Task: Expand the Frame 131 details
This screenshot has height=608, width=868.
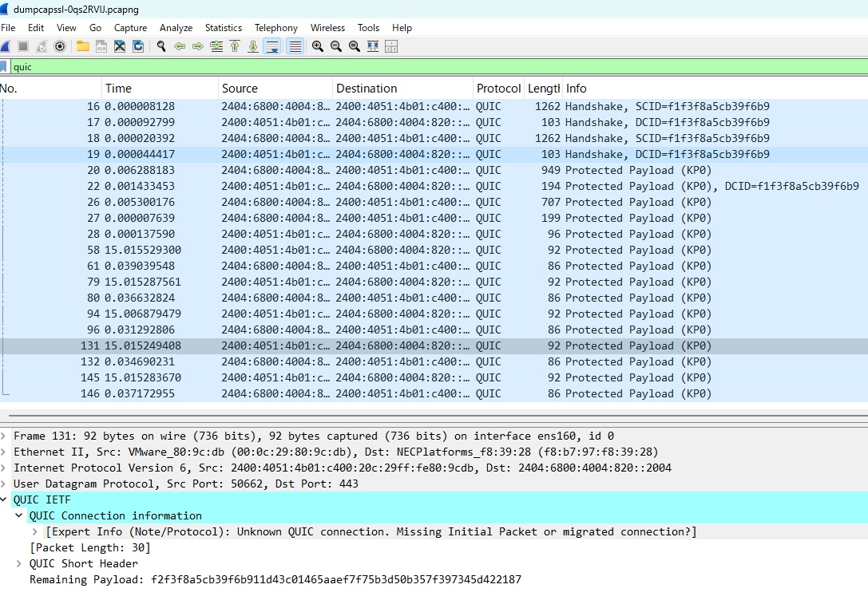Action: coord(4,436)
